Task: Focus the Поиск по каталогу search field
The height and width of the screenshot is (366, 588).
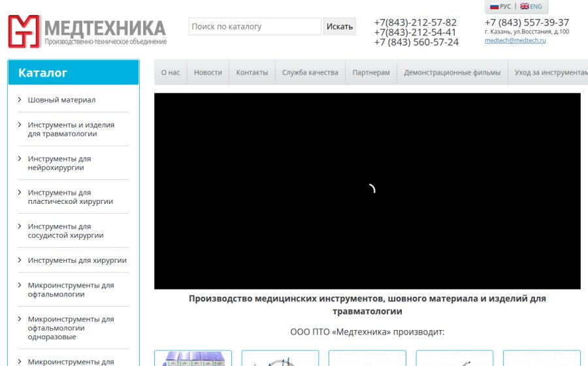Action: point(255,27)
